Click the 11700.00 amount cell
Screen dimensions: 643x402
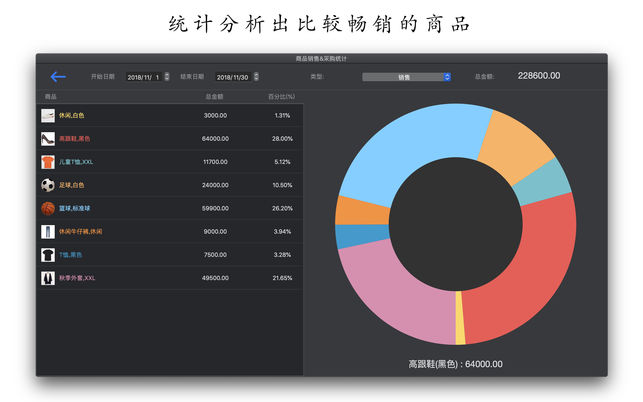(x=215, y=162)
